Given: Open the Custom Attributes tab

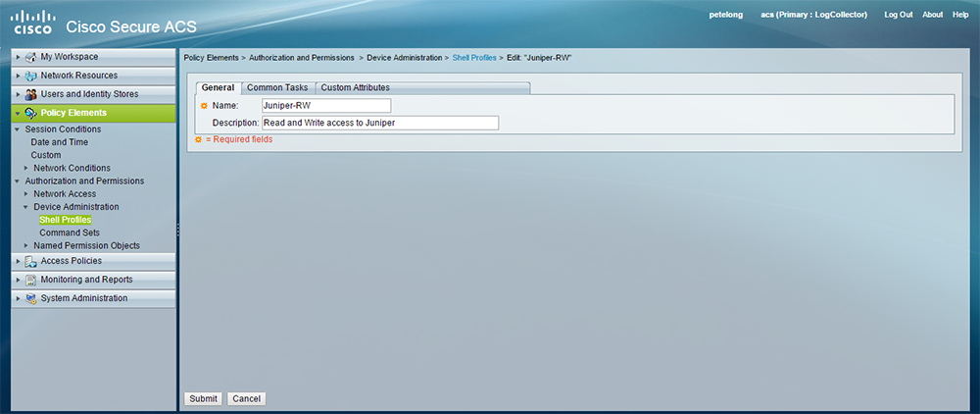Looking at the screenshot, I should tap(355, 87).
